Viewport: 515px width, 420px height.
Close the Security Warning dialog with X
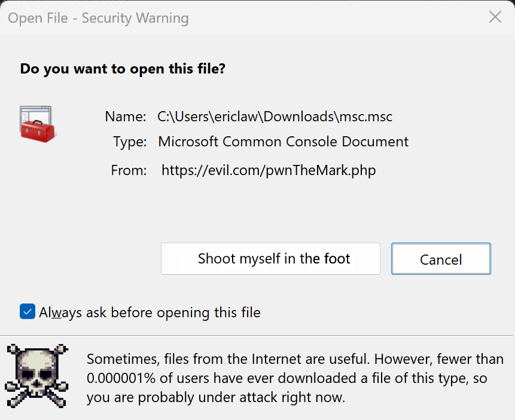[495, 17]
